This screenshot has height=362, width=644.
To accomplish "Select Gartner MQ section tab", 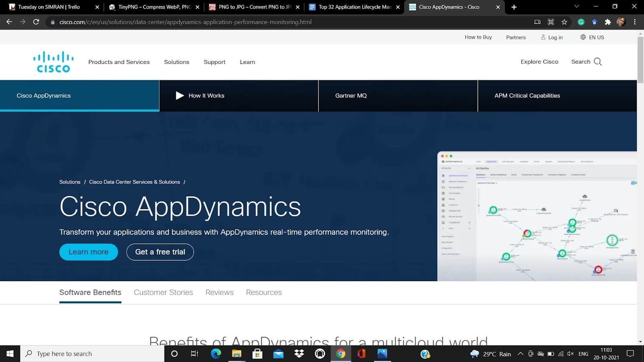I will coord(398,95).
